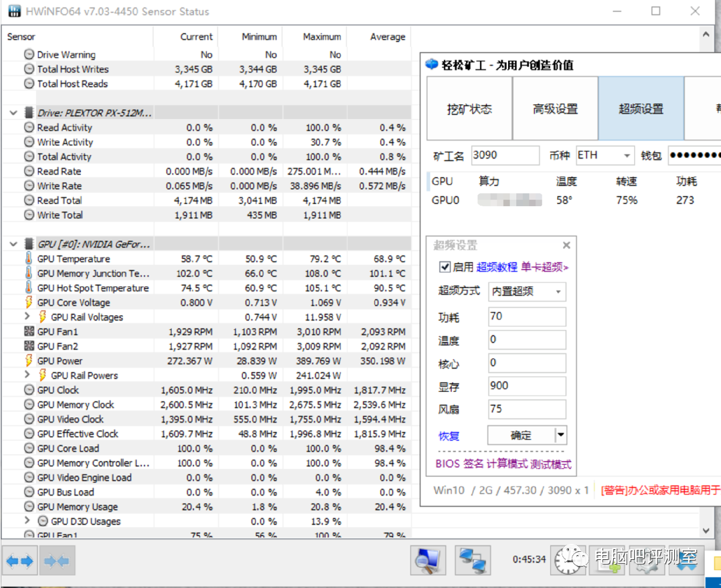Click the expand columns arrows button in HWiNFO

tap(20, 561)
